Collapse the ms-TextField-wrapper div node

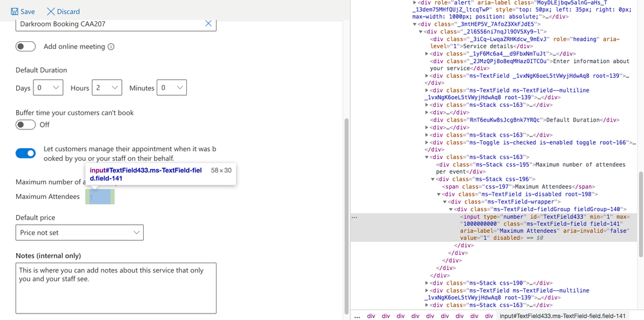[445, 202]
